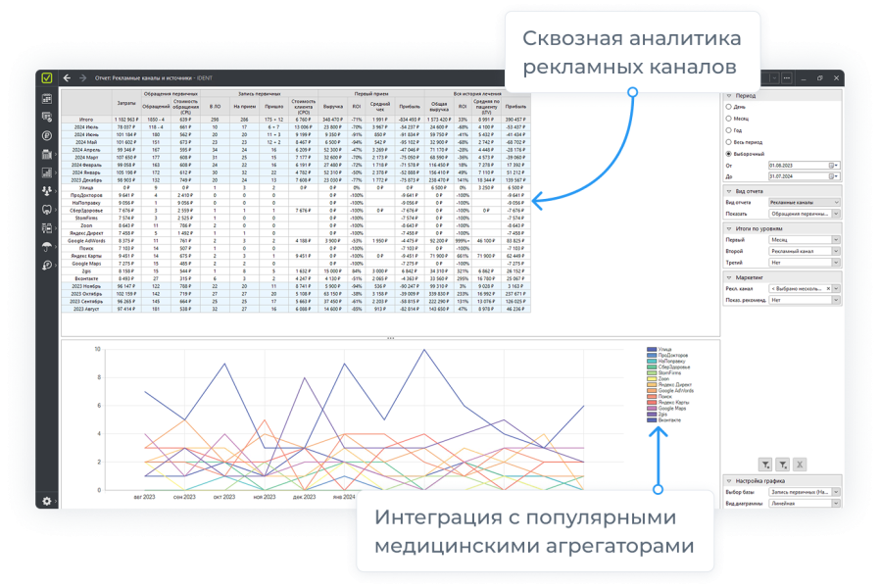Image resolution: width=880 pixels, height=588 pixels.
Task: Open calendar picker in the От date field
Action: [x=833, y=166]
